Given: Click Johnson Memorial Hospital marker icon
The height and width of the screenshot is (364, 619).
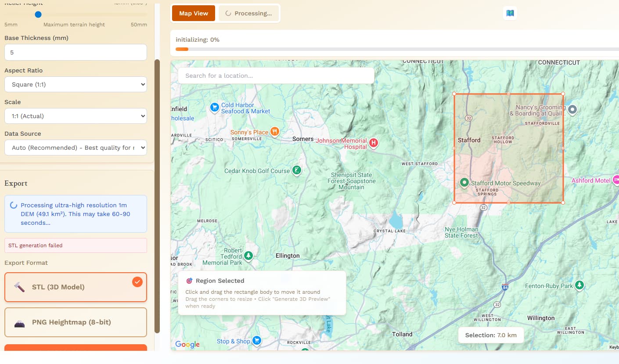Looking at the screenshot, I should (x=373, y=143).
